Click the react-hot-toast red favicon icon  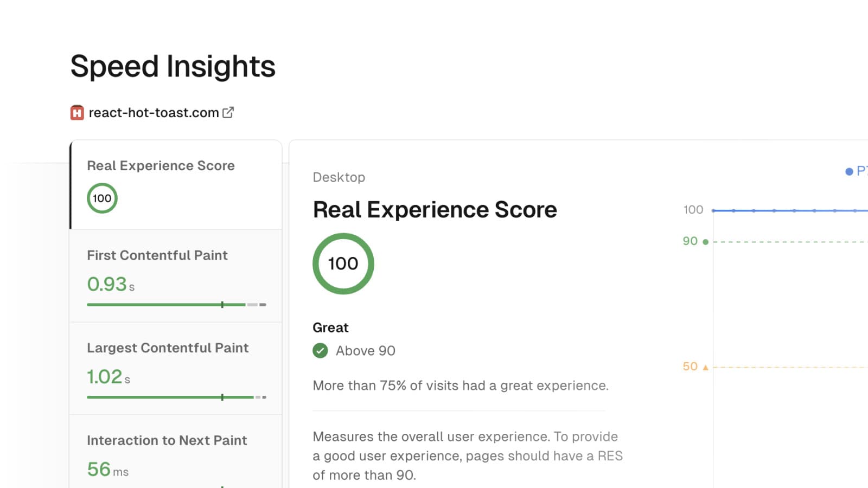click(x=77, y=113)
